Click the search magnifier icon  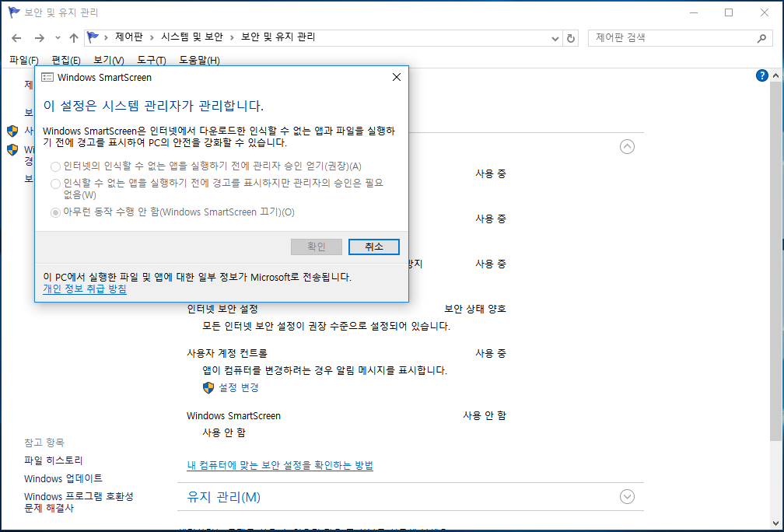point(762,37)
